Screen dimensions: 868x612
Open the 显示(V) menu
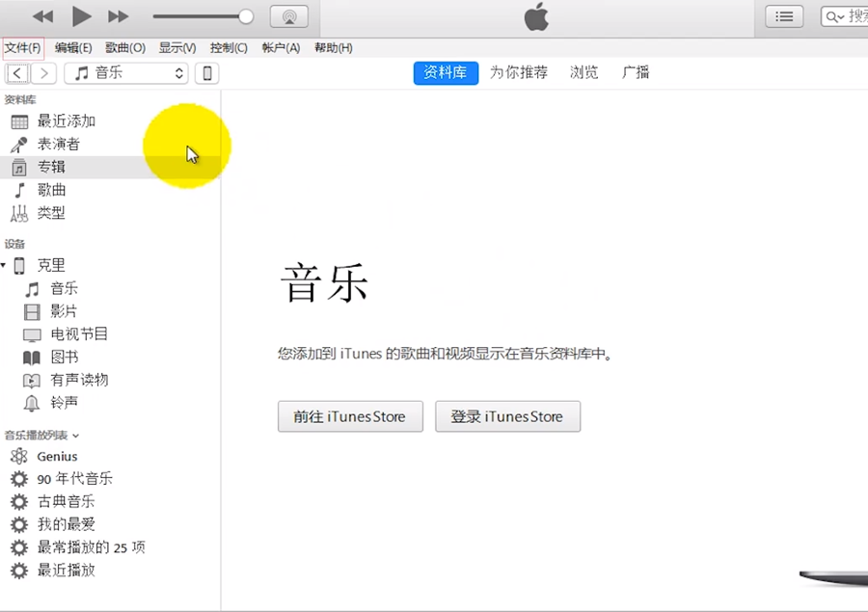(x=177, y=48)
